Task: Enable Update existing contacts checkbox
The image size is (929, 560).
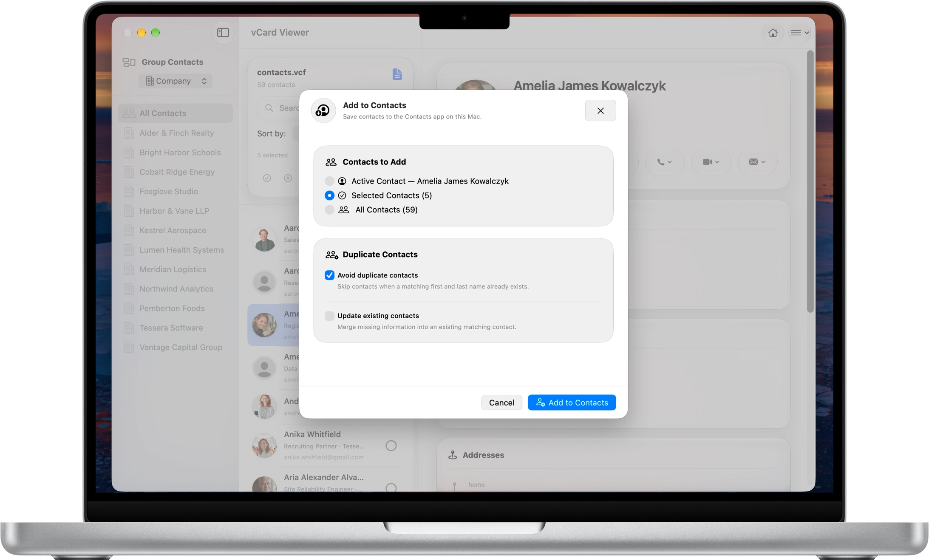Action: 329,316
